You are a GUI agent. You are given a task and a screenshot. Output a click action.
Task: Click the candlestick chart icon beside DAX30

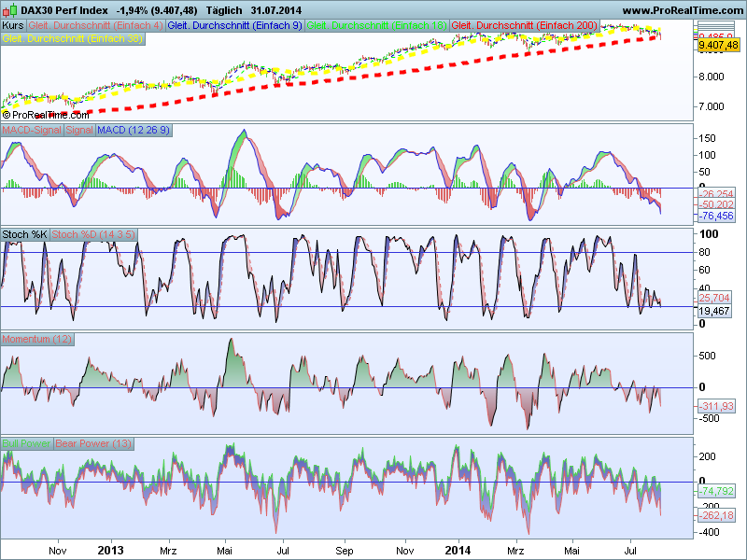coord(10,10)
